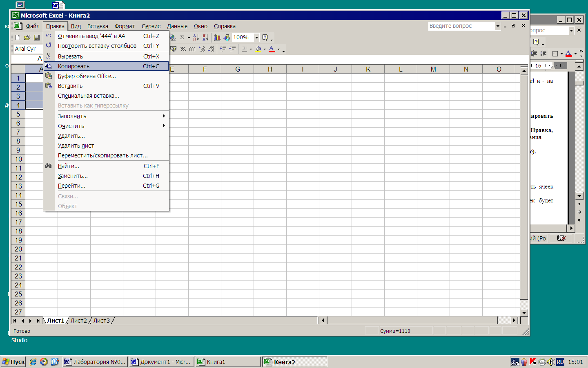The width and height of the screenshot is (588, 368).
Task: Choose Найти... menu item
Action: (106, 166)
